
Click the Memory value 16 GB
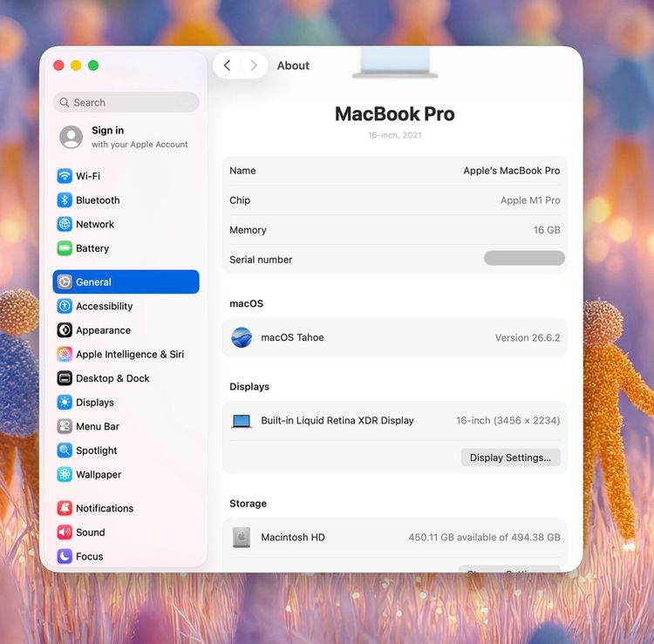point(547,230)
